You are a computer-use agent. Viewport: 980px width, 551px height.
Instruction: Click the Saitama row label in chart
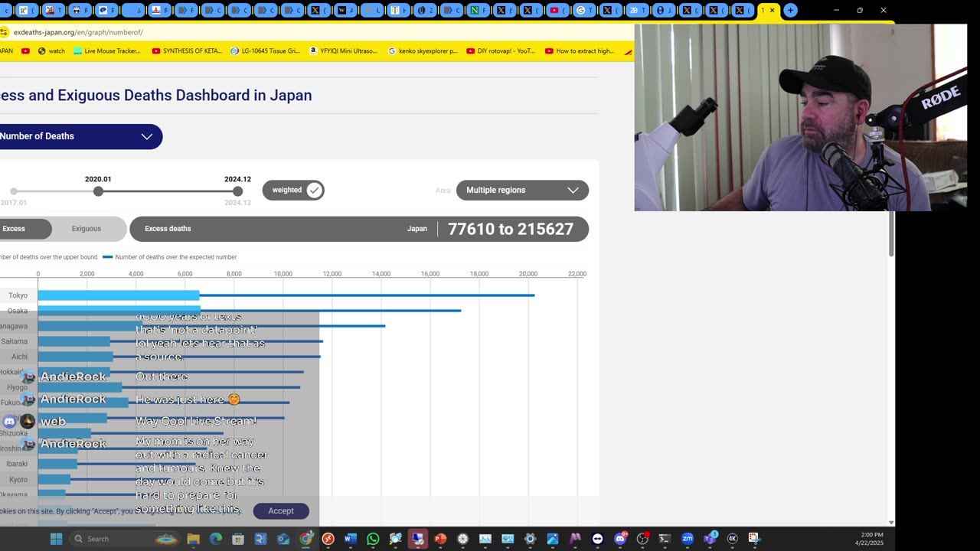click(x=15, y=341)
